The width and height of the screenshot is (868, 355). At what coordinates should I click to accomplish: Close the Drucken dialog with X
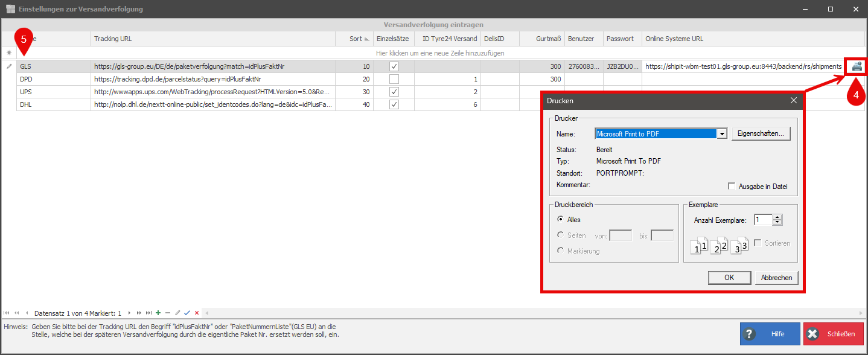point(794,100)
